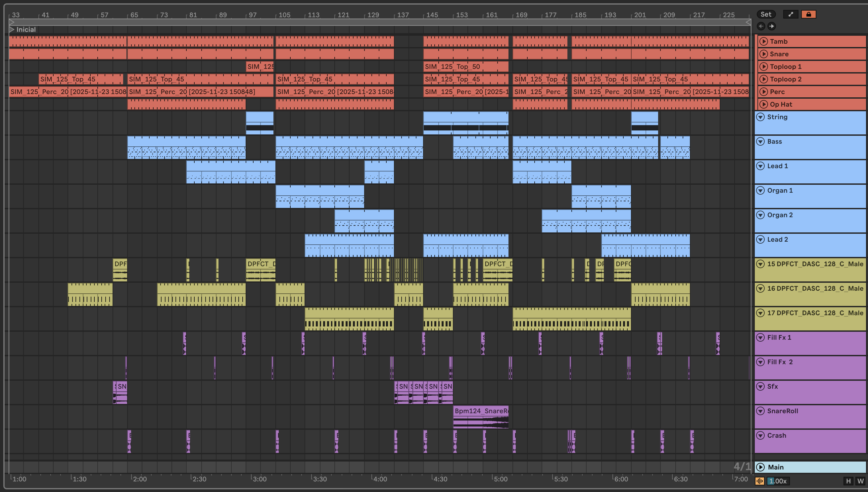Image resolution: width=868 pixels, height=492 pixels.
Task: Collapse the Bass track fold button
Action: click(x=760, y=142)
